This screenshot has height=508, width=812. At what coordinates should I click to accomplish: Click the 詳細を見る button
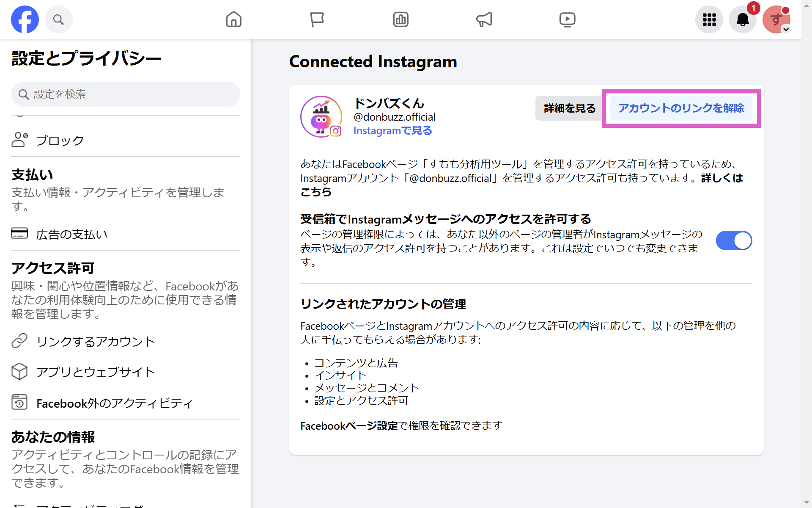point(569,108)
